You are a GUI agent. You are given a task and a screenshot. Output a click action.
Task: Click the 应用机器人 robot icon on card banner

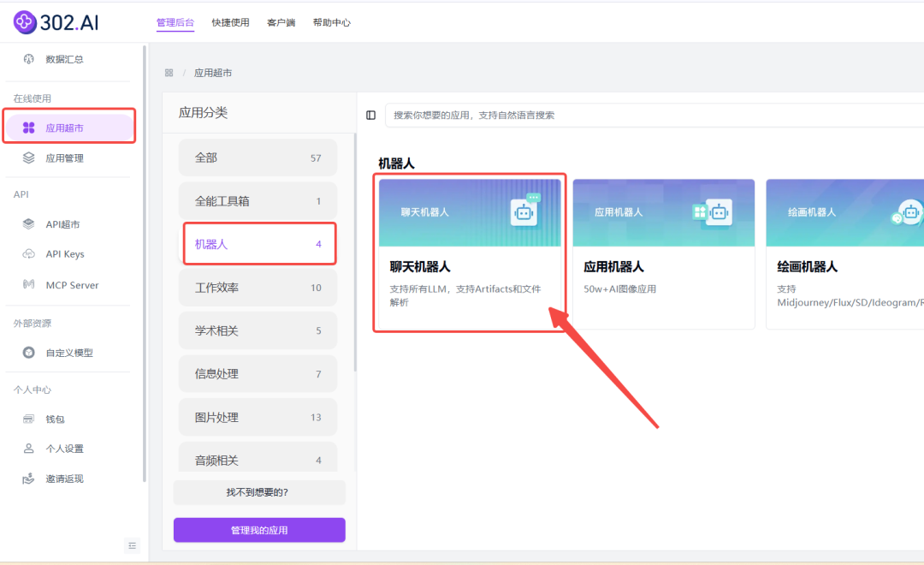pyautogui.click(x=713, y=211)
